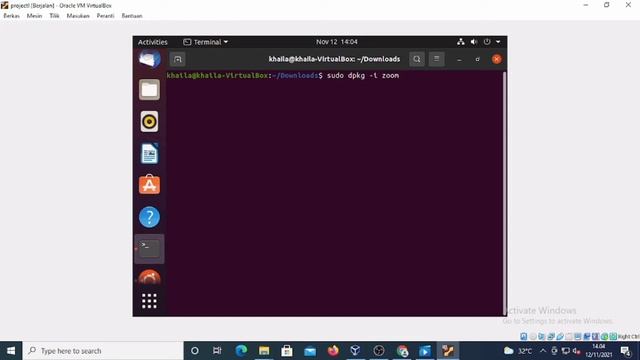Open Movies & TV player on taskbar
Viewport: 640px width, 360px height.
(425, 351)
